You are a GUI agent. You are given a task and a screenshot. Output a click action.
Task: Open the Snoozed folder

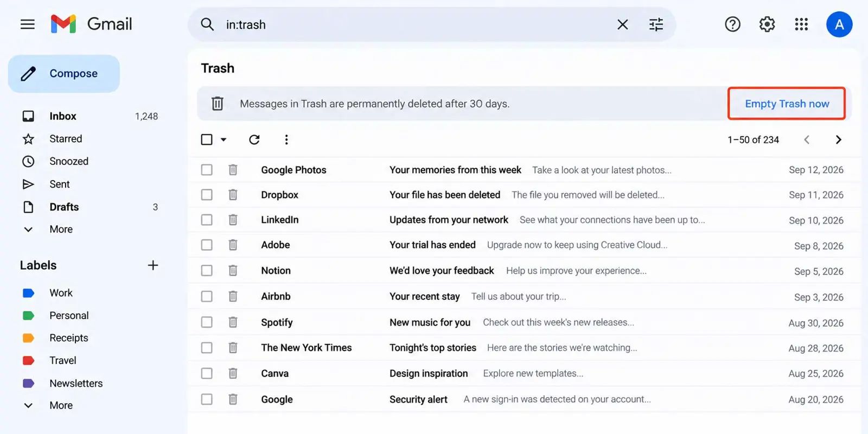tap(69, 162)
